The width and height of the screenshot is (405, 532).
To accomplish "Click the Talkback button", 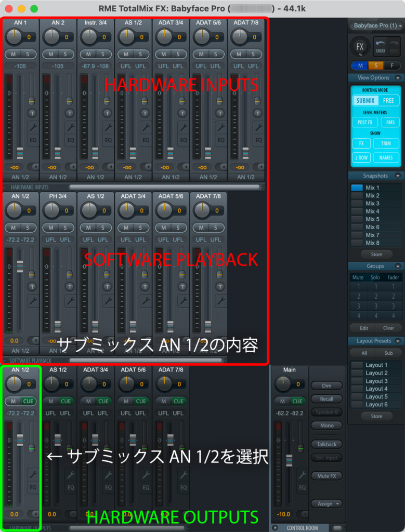I will point(326,445).
